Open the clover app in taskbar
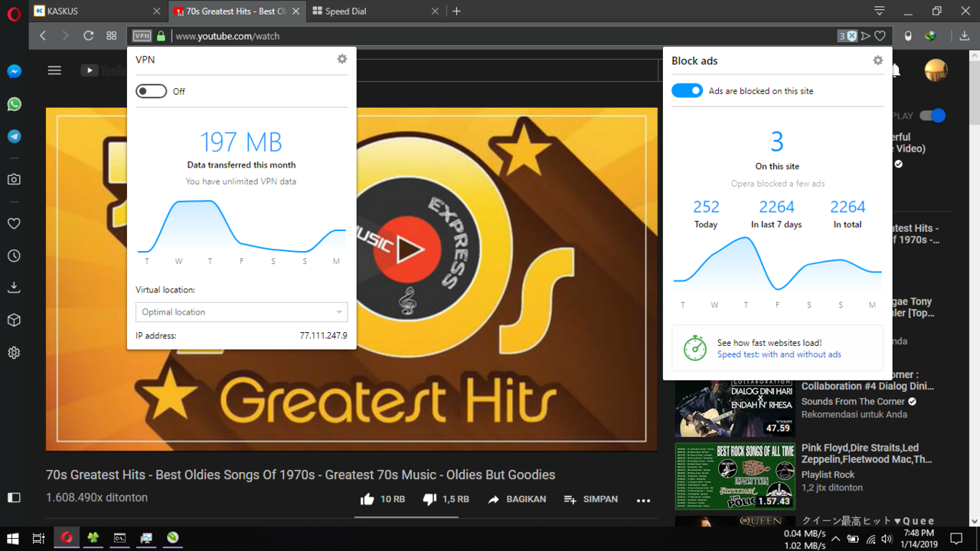The width and height of the screenshot is (980, 551). point(93,538)
